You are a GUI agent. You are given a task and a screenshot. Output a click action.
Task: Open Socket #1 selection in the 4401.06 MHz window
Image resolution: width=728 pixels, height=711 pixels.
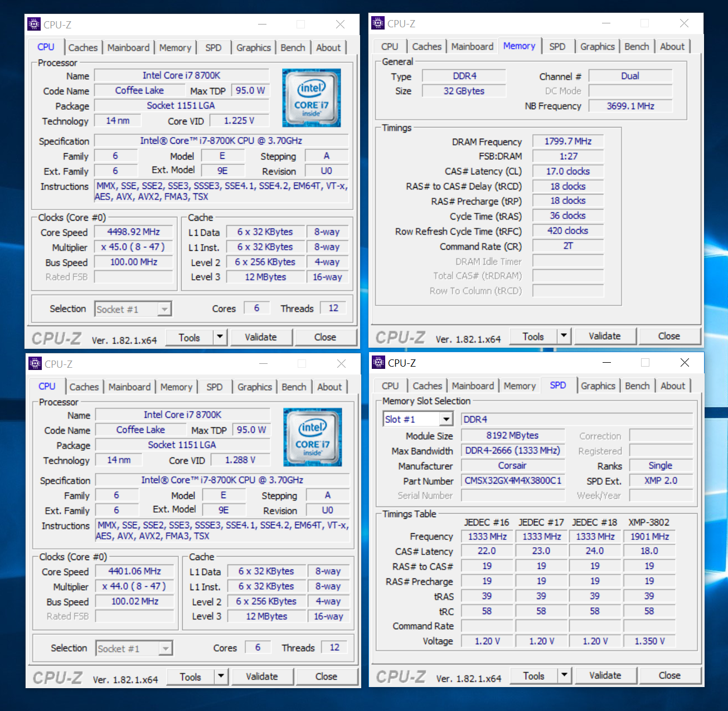[166, 648]
